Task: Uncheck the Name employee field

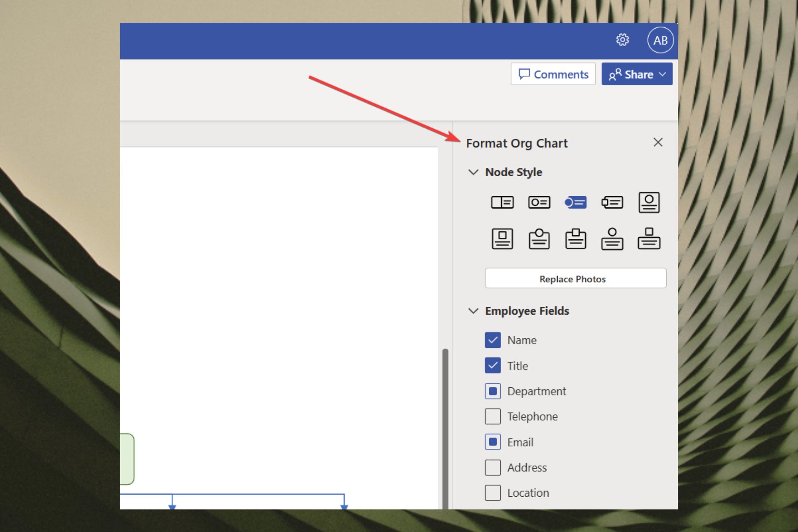Action: point(493,340)
